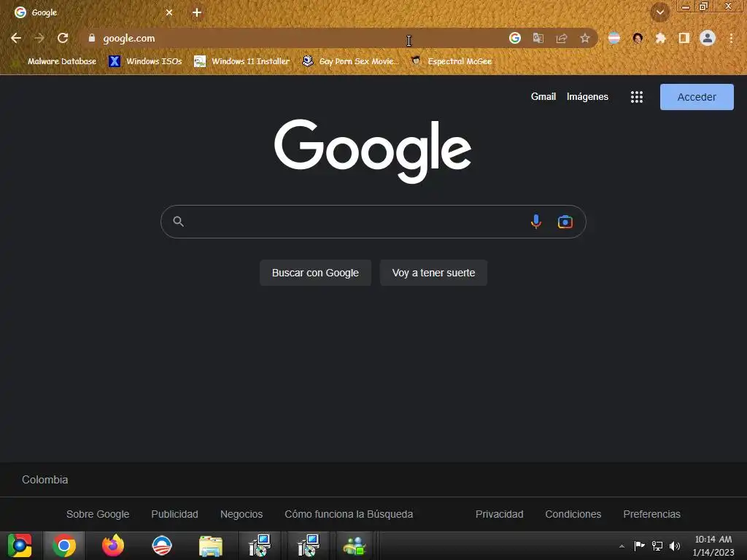Image resolution: width=747 pixels, height=560 pixels.
Task: Click Buscar con Google button
Action: point(315,273)
